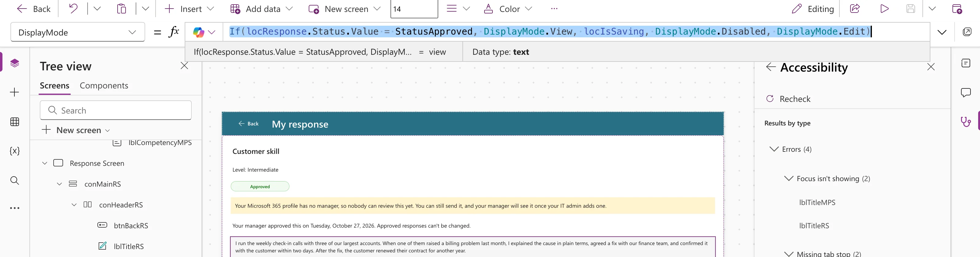Open the Color menu

tap(507, 9)
